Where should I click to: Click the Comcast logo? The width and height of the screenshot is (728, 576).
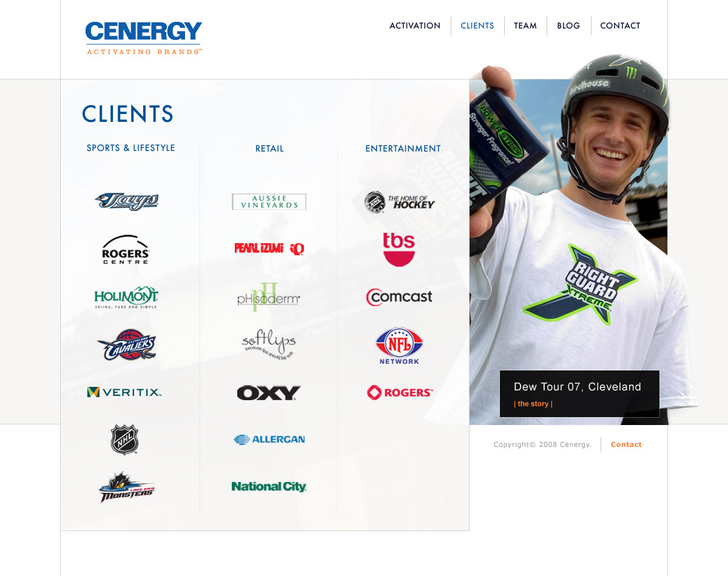(x=399, y=296)
